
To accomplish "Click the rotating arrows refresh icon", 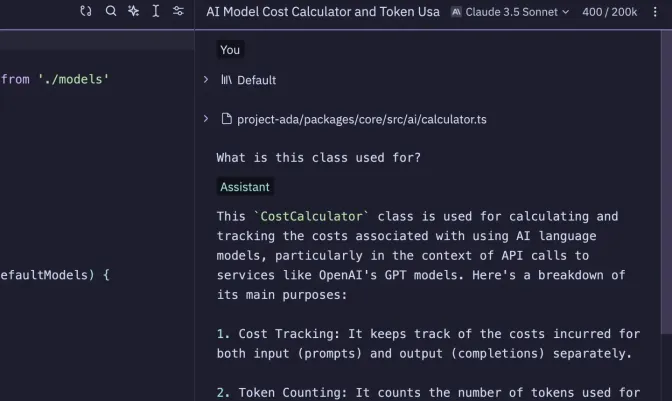I will pyautogui.click(x=86, y=11).
